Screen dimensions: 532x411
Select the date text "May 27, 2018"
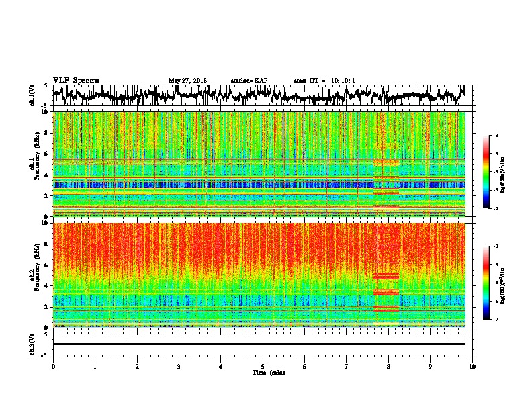(187, 81)
